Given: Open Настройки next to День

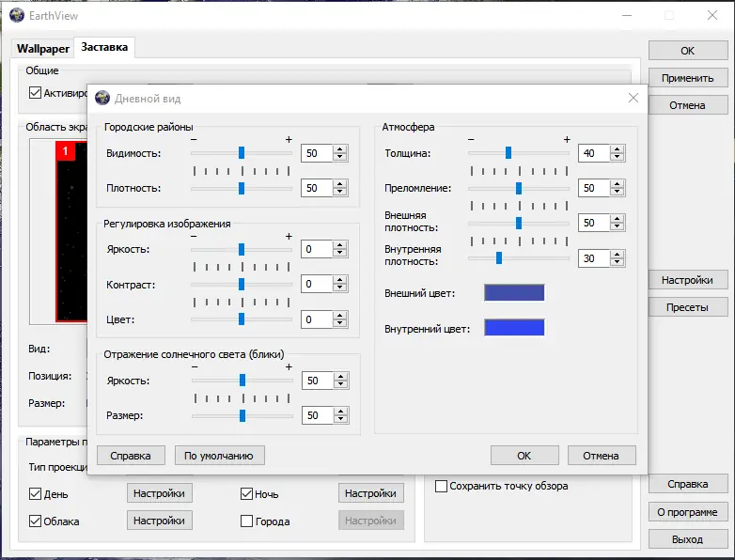Looking at the screenshot, I should (160, 493).
